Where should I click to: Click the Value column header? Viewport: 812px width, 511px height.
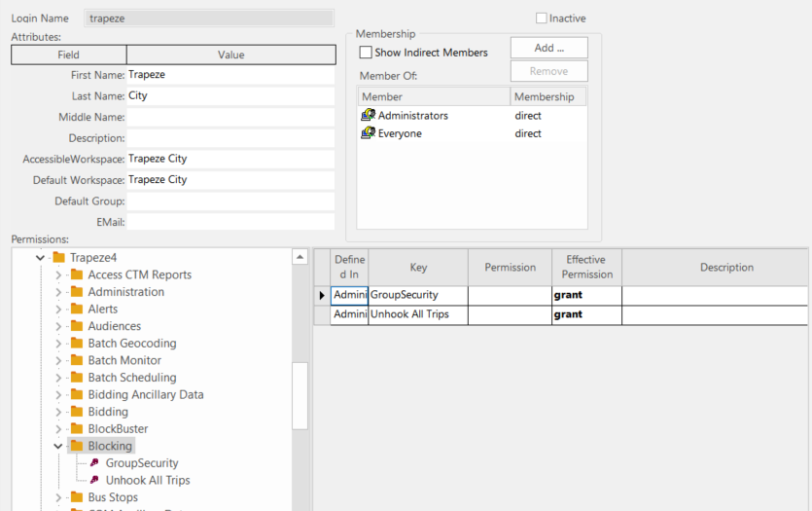point(231,55)
